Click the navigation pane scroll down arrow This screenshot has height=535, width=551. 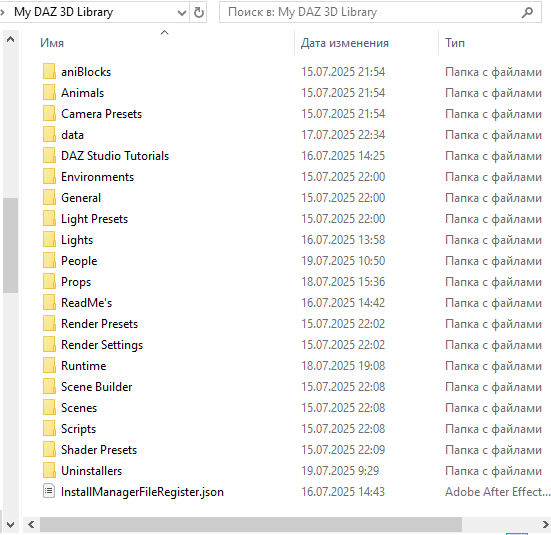(x=11, y=525)
